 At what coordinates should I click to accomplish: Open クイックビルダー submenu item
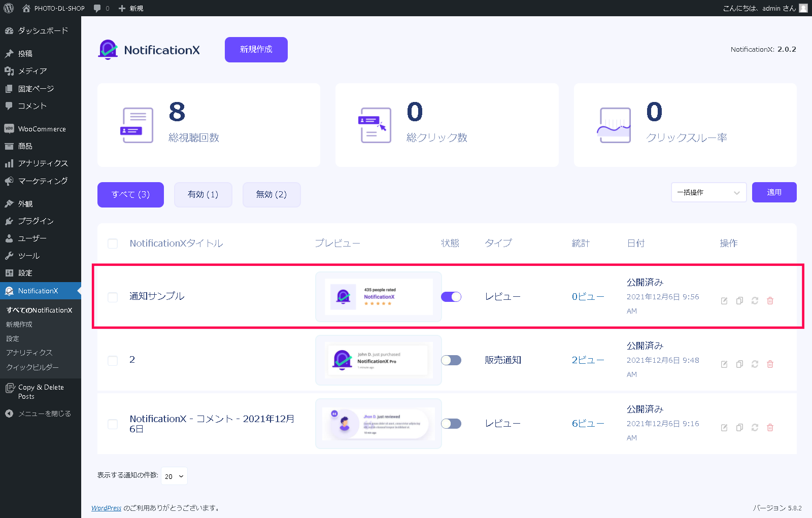tap(32, 367)
